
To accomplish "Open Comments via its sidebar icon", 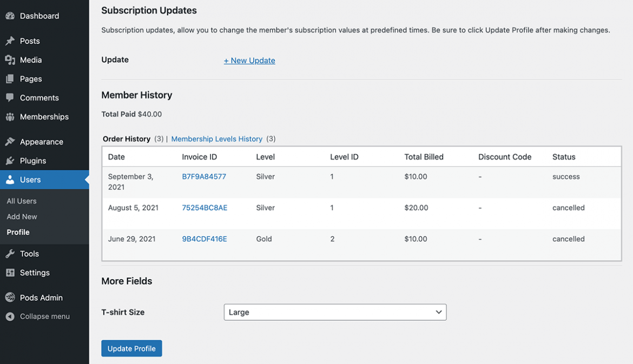I will point(10,97).
